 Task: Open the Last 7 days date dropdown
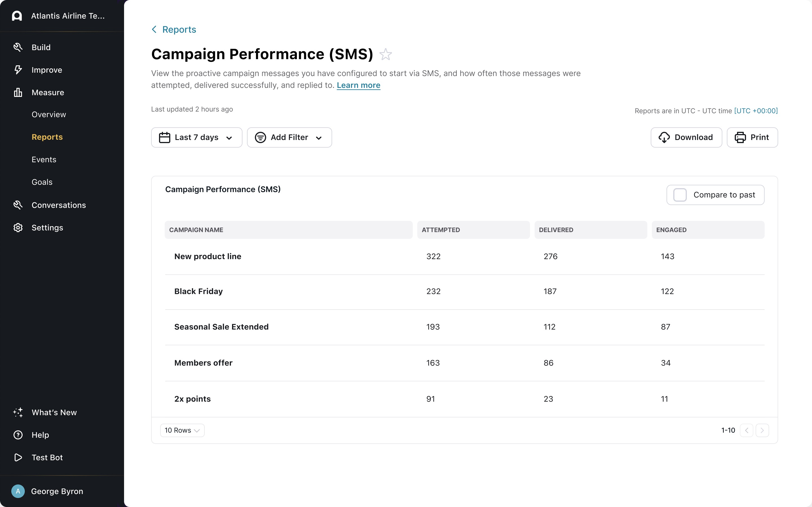(x=197, y=137)
